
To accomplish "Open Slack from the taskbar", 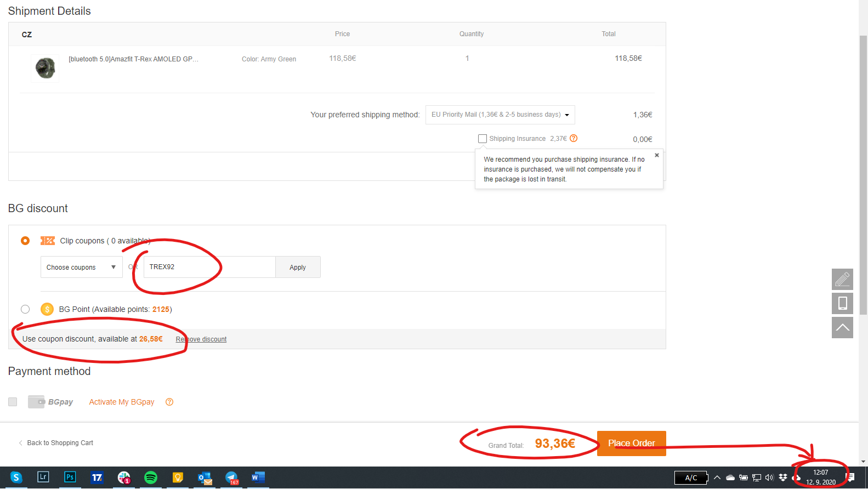I will click(124, 477).
